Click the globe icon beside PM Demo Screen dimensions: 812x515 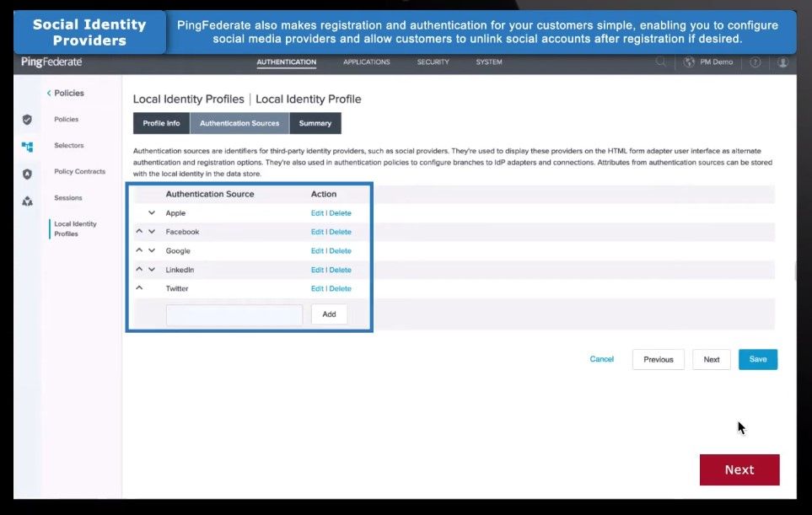tap(689, 62)
